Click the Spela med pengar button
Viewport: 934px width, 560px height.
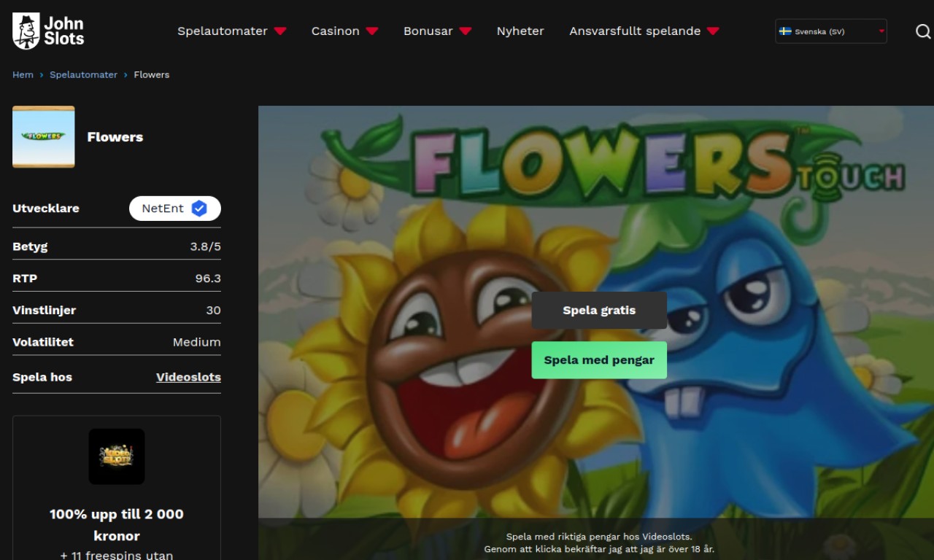tap(599, 360)
